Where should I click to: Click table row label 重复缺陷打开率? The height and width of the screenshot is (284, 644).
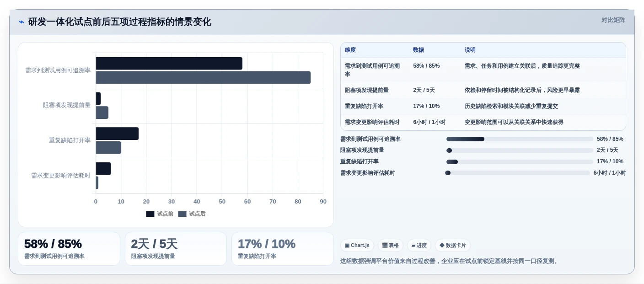coord(364,106)
